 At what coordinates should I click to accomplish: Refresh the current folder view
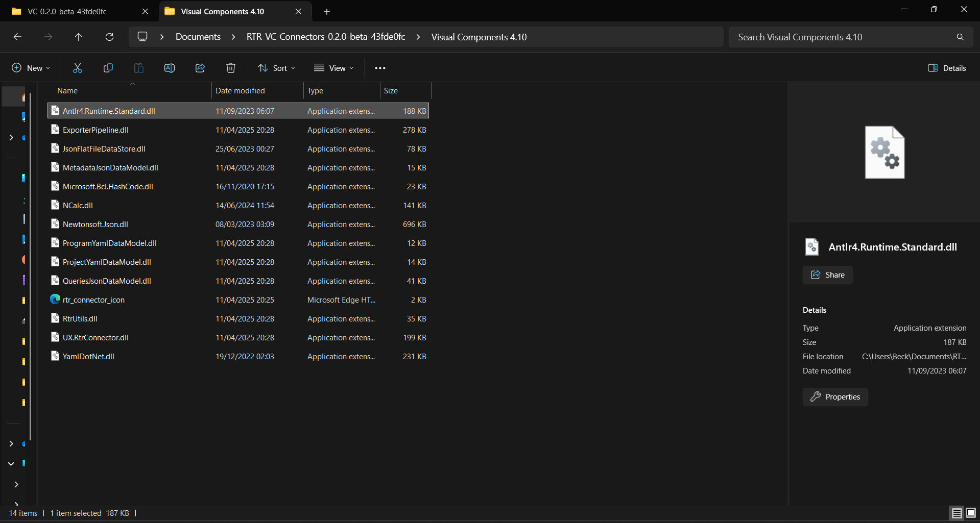pyautogui.click(x=109, y=37)
